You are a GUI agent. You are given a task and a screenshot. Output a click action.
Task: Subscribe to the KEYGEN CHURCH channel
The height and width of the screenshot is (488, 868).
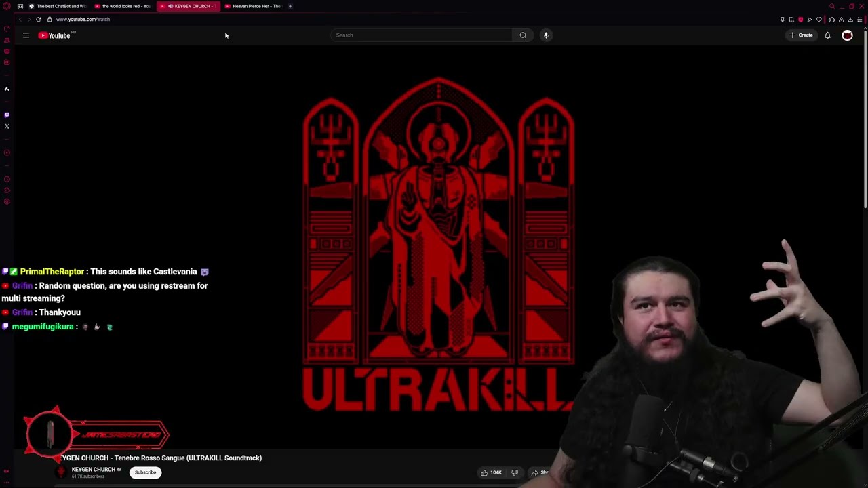[x=145, y=472]
